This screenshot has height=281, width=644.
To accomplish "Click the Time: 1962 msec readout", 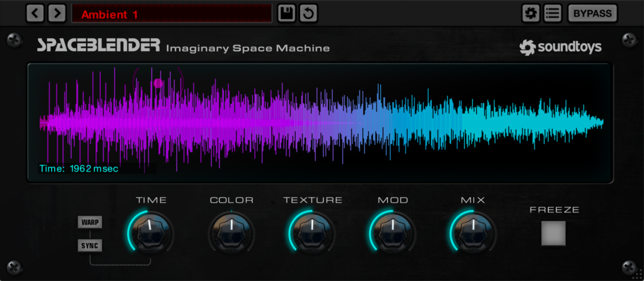I will [x=79, y=169].
